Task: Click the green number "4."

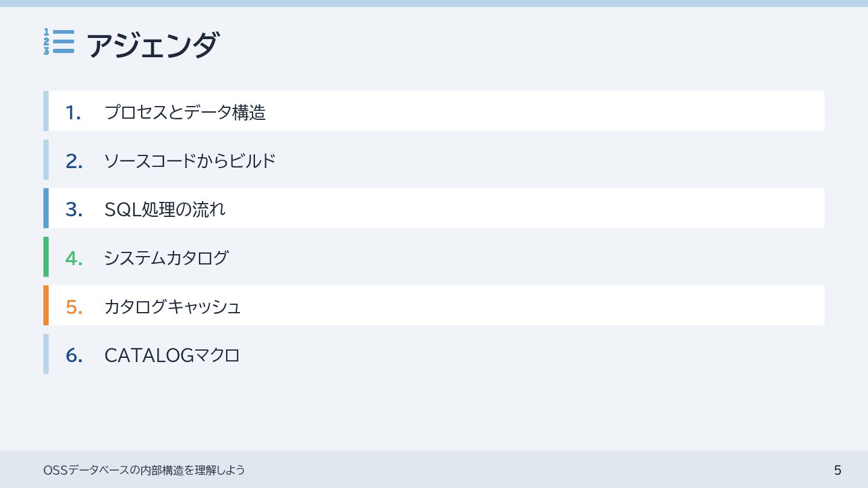Action: 74,258
